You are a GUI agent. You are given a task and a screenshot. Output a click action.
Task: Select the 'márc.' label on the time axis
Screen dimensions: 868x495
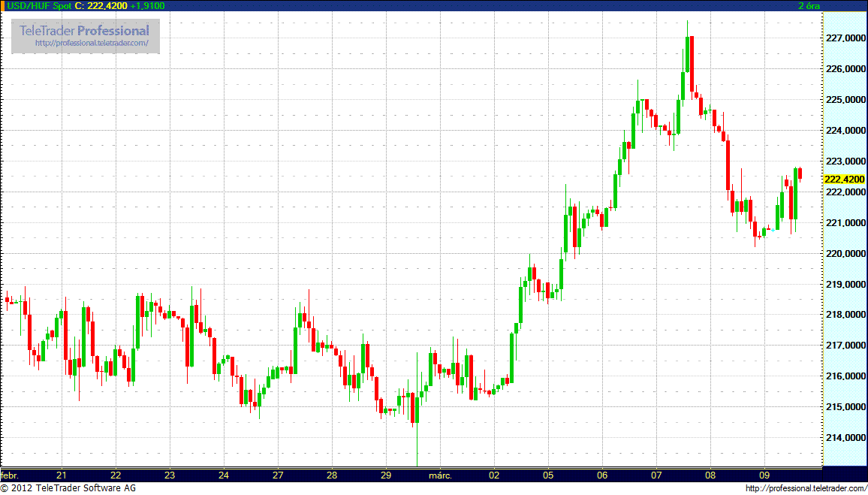439,475
